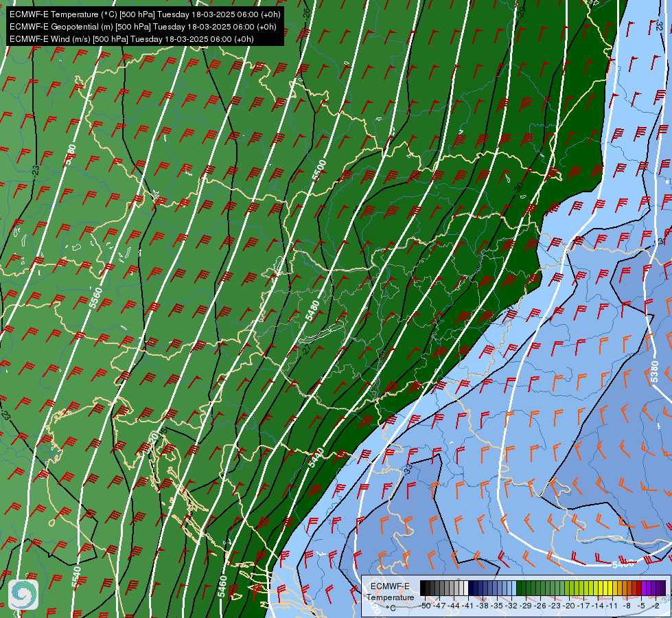Click the -41 tick label in legend
The width and height of the screenshot is (672, 618).
click(x=469, y=606)
